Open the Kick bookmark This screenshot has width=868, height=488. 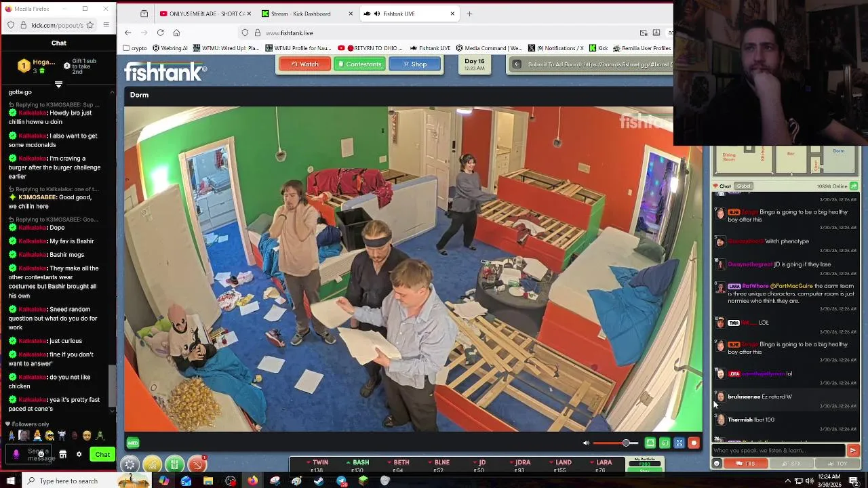point(598,48)
